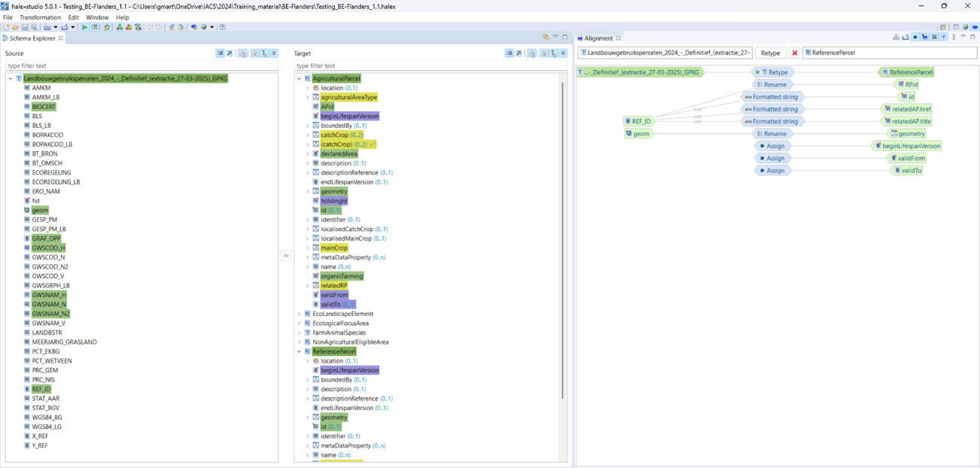The width and height of the screenshot is (980, 468).
Task: Toggle last list icon in Target toolbar
Action: pos(563,53)
